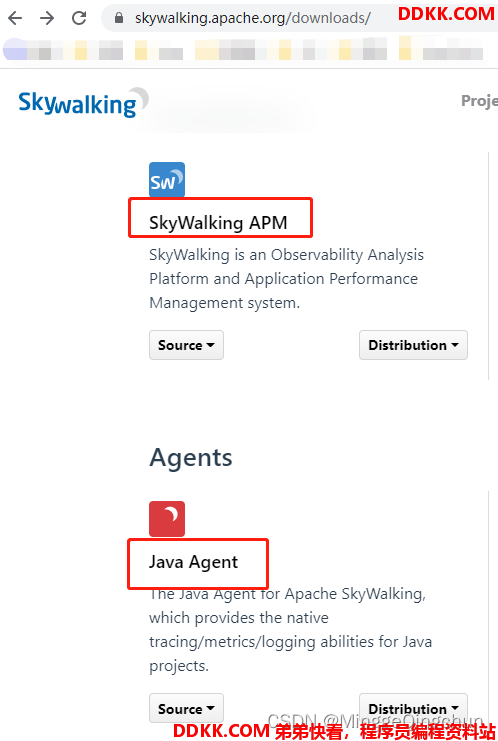Reload the page with the refresh icon
The height and width of the screenshot is (741, 498).
[x=79, y=18]
